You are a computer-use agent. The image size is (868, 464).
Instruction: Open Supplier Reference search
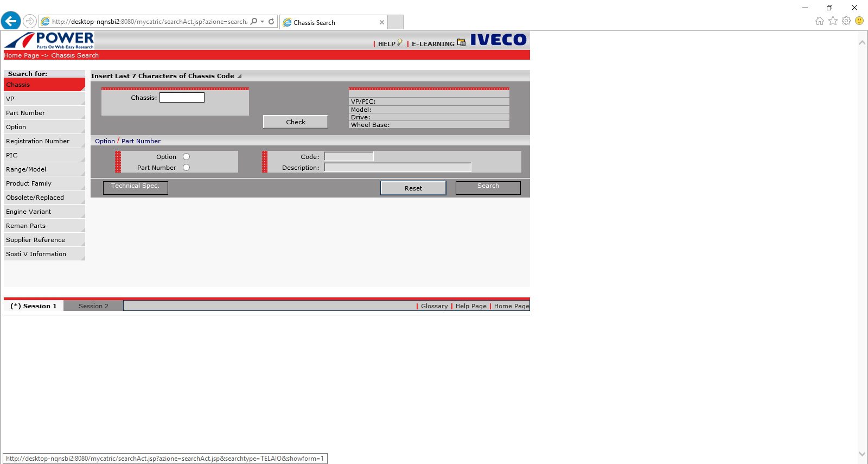[x=44, y=240]
